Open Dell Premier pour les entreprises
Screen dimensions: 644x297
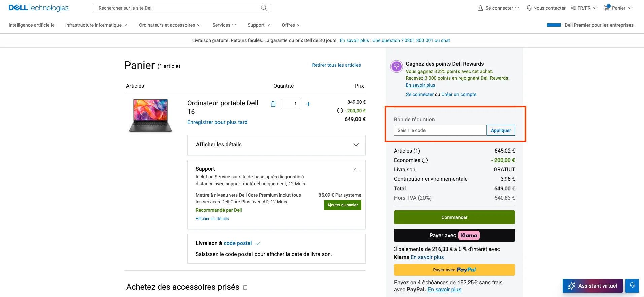[590, 25]
